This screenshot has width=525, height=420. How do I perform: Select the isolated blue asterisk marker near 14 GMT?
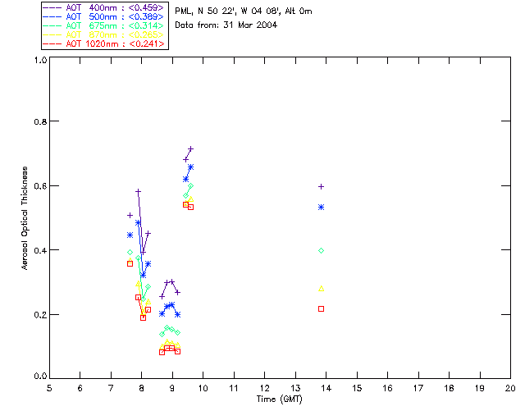click(321, 208)
